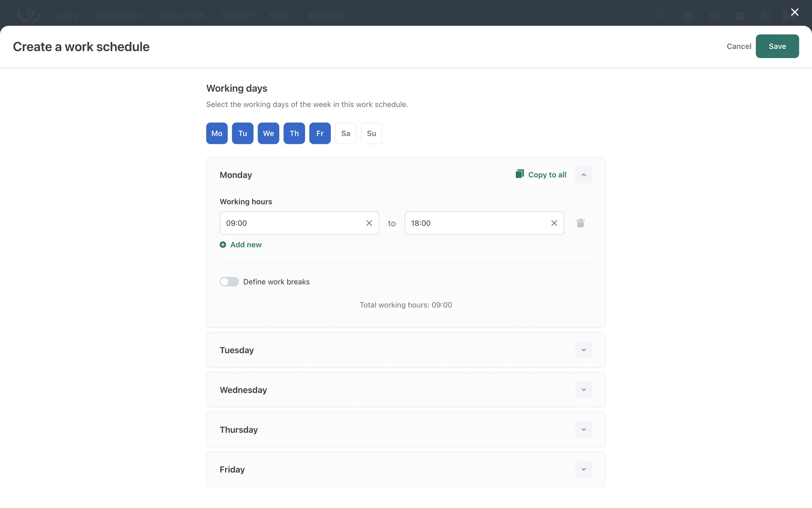The width and height of the screenshot is (812, 508).
Task: Deselect Friday working day button
Action: click(x=320, y=133)
